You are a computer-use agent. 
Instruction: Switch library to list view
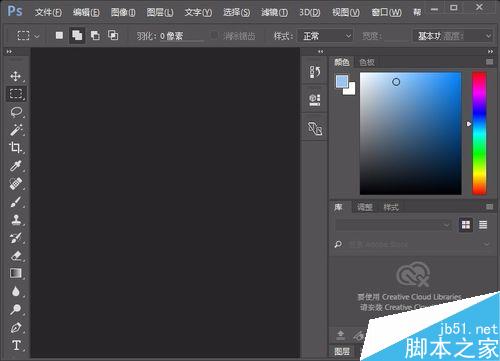click(483, 225)
